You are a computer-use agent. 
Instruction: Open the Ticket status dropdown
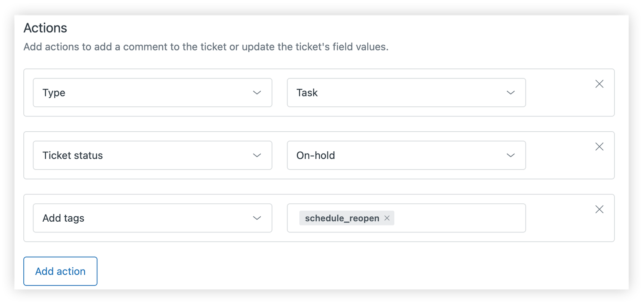(x=152, y=155)
